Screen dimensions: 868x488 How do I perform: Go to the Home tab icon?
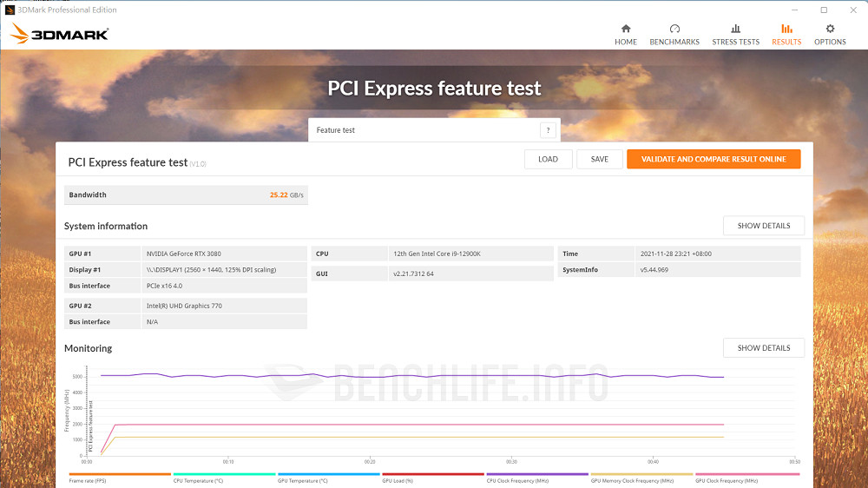[x=625, y=29]
